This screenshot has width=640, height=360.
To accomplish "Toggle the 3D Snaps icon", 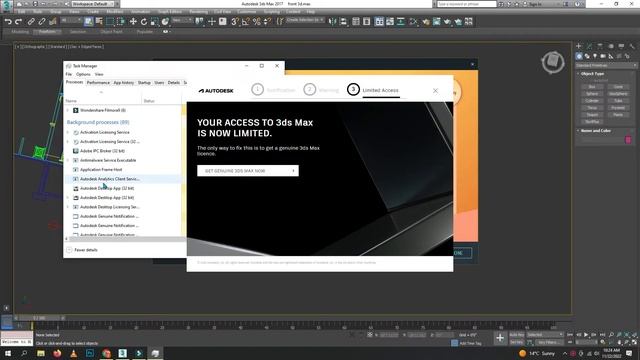I will [235, 22].
